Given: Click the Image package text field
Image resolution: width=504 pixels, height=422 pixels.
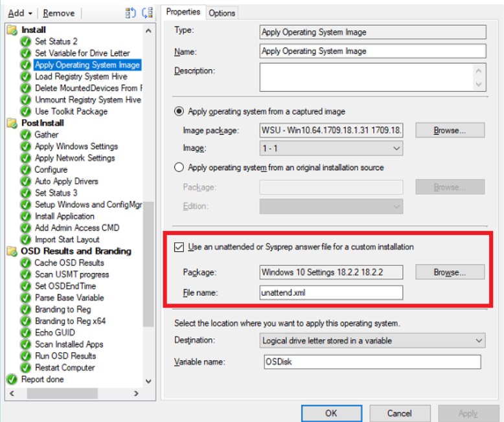Looking at the screenshot, I should (331, 130).
